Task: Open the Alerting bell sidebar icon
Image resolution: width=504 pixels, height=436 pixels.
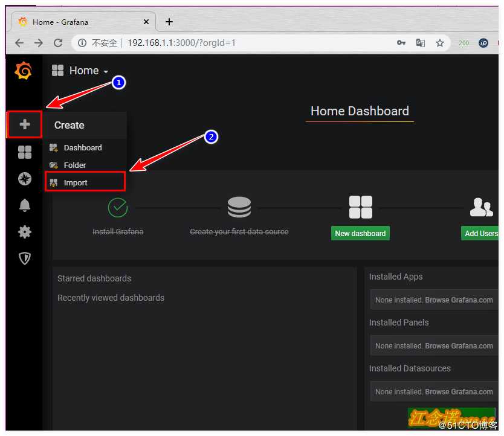Action: pyautogui.click(x=25, y=205)
